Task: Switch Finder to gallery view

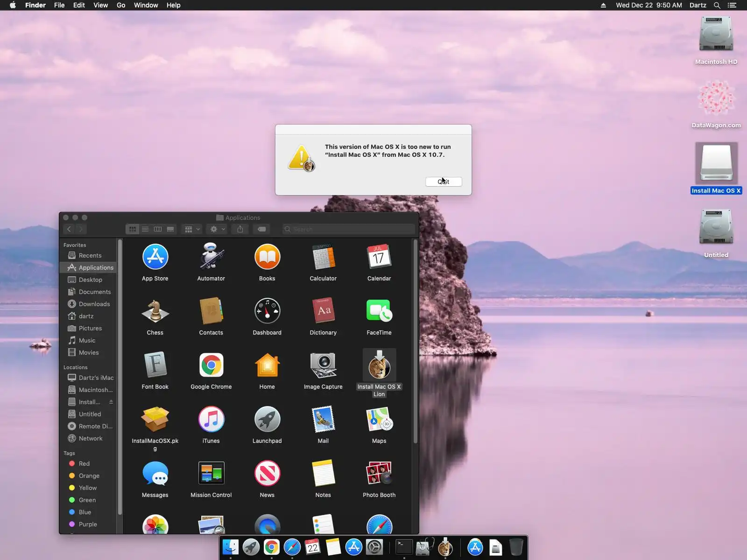Action: 170,229
